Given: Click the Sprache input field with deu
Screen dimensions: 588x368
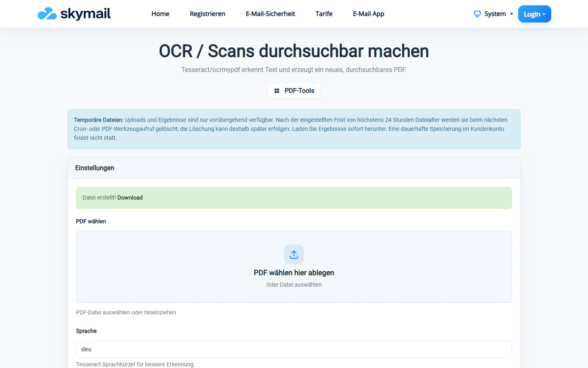Looking at the screenshot, I should click(x=294, y=349).
